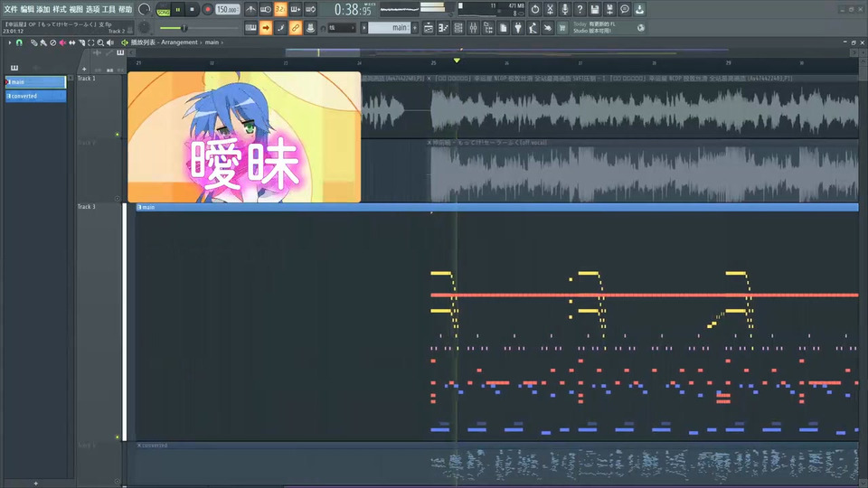
Task: Toggle the green magnet snap icon in playlist
Action: pyautogui.click(x=19, y=42)
